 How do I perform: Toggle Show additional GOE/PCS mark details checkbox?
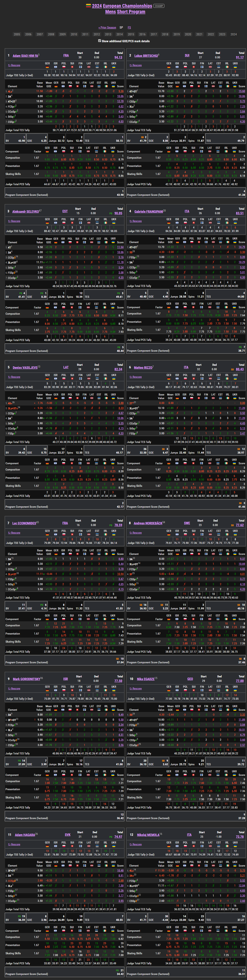[100, 41]
